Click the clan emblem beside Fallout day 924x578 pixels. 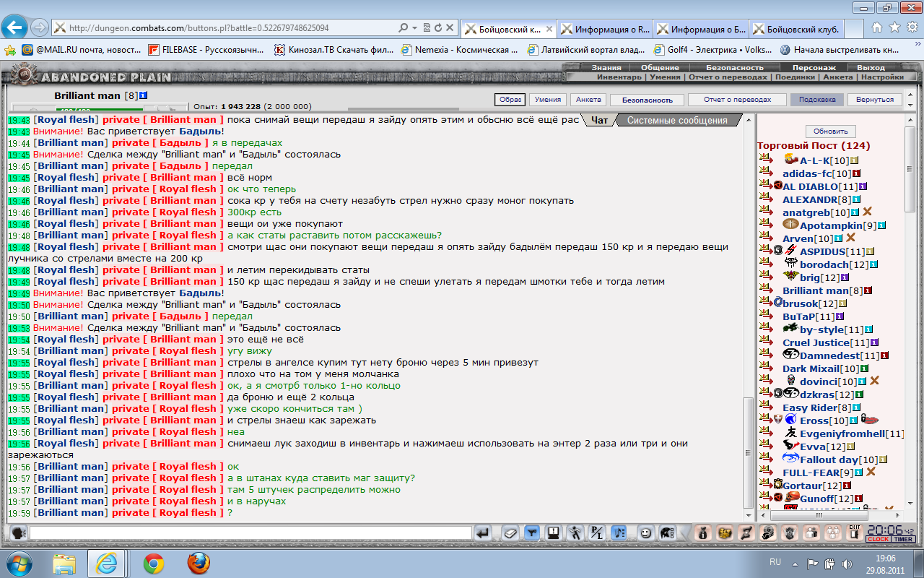click(790, 459)
